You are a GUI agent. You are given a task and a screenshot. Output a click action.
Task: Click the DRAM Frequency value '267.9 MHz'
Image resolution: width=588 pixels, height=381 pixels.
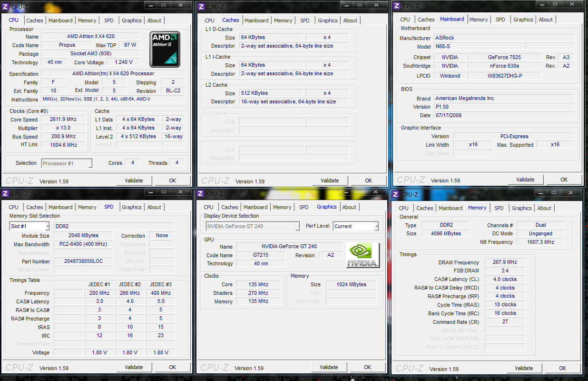(505, 262)
